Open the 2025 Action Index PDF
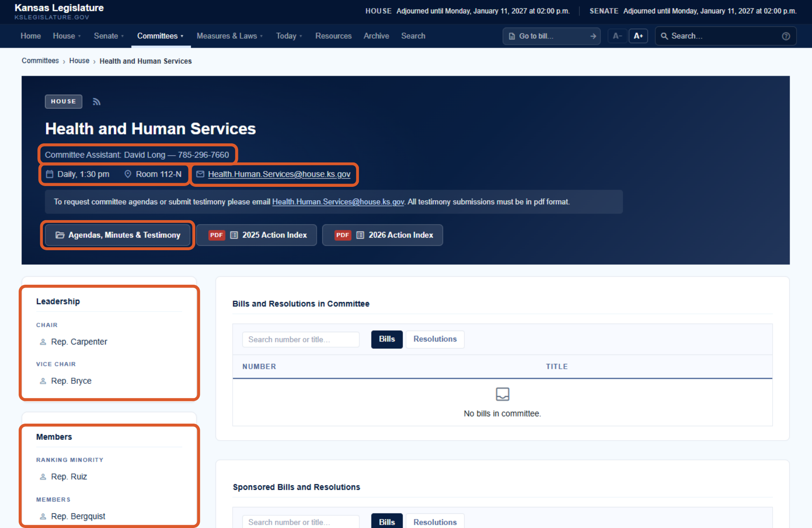Viewport: 812px width, 528px height. pyautogui.click(x=257, y=235)
